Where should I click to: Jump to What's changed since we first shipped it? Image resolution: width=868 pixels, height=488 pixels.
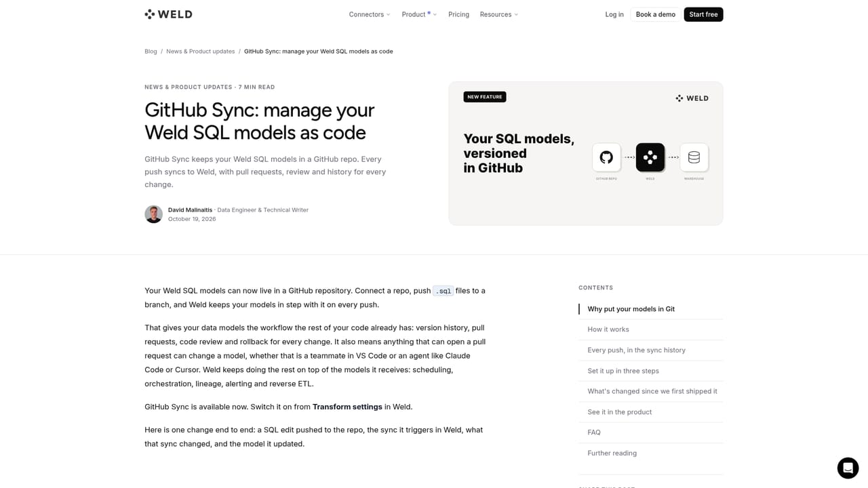pos(652,391)
